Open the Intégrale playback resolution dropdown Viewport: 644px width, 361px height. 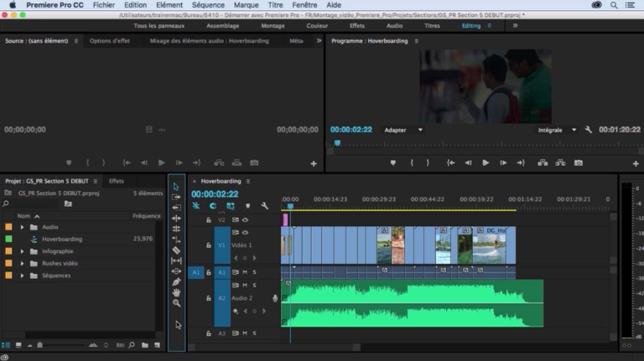pos(557,130)
